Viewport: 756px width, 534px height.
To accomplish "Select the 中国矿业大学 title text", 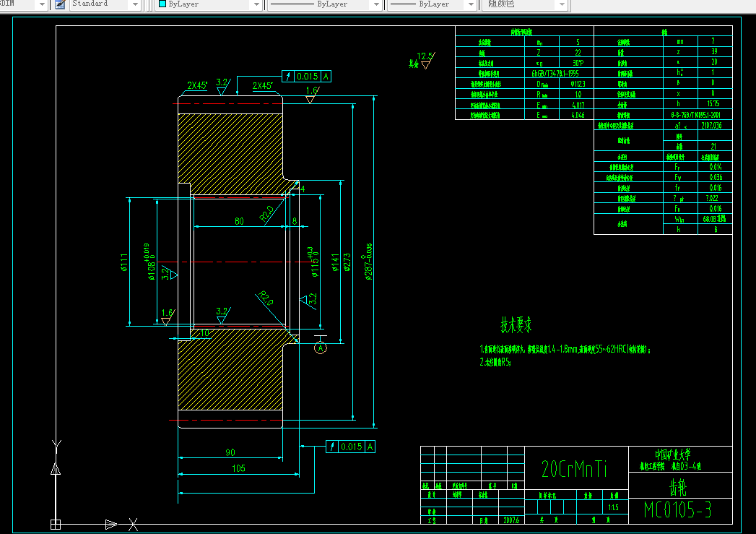I will point(672,455).
